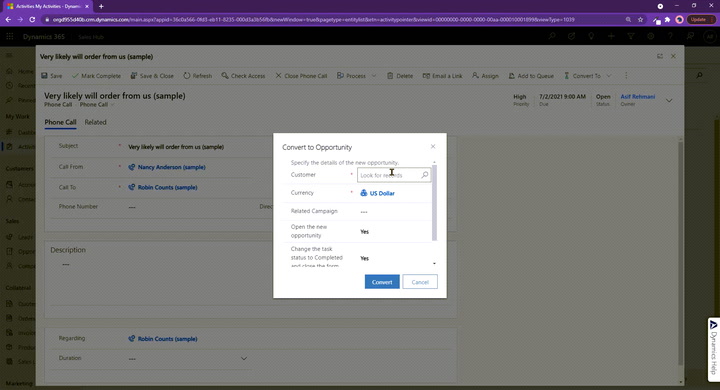Expand the Process dropdown chevron

pos(374,76)
